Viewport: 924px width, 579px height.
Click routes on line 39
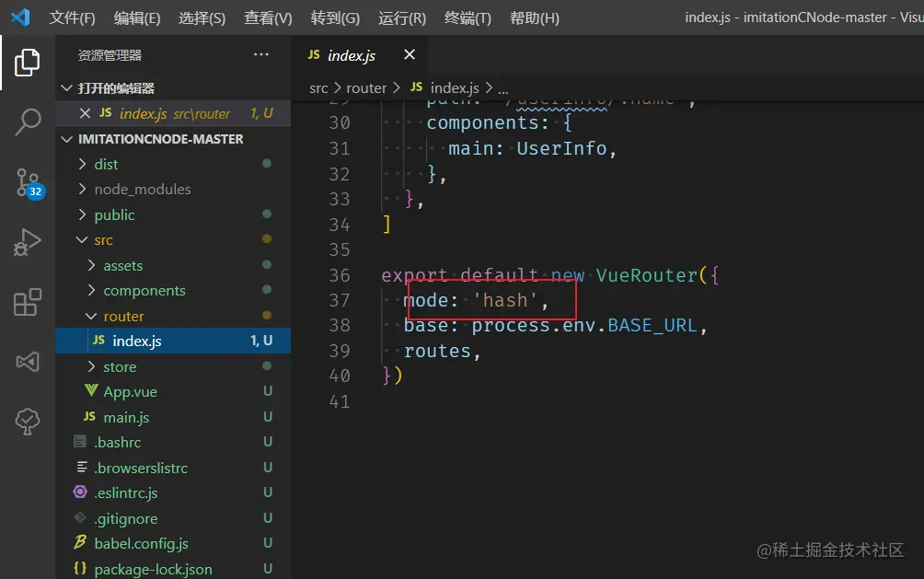(437, 352)
